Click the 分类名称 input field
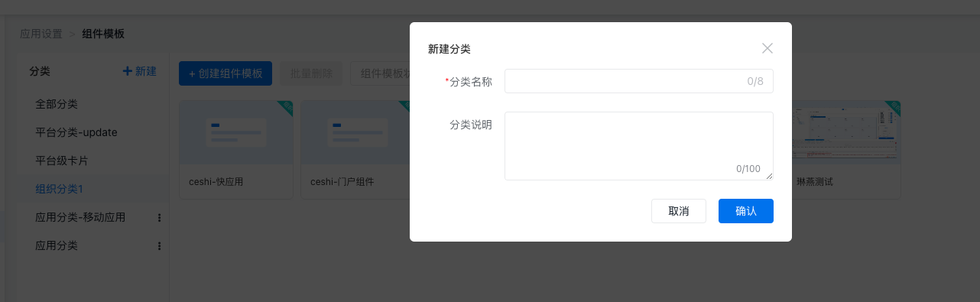This screenshot has width=980, height=302. coord(638,81)
